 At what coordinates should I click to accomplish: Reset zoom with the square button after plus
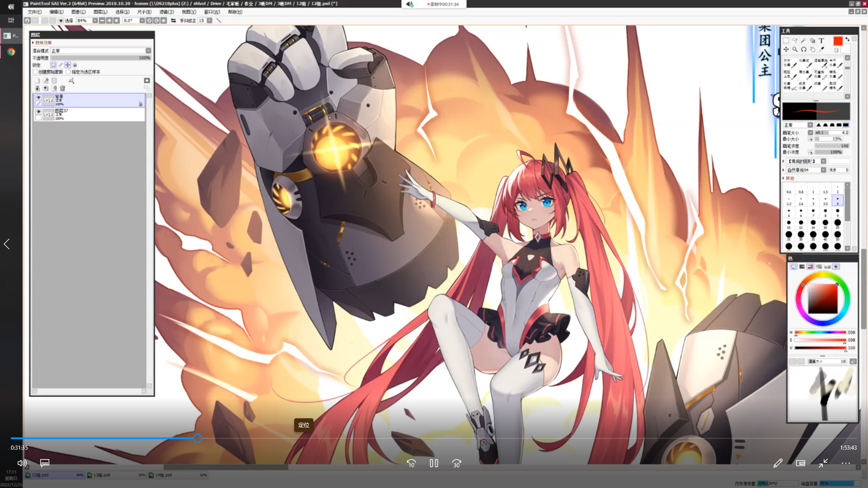116,20
